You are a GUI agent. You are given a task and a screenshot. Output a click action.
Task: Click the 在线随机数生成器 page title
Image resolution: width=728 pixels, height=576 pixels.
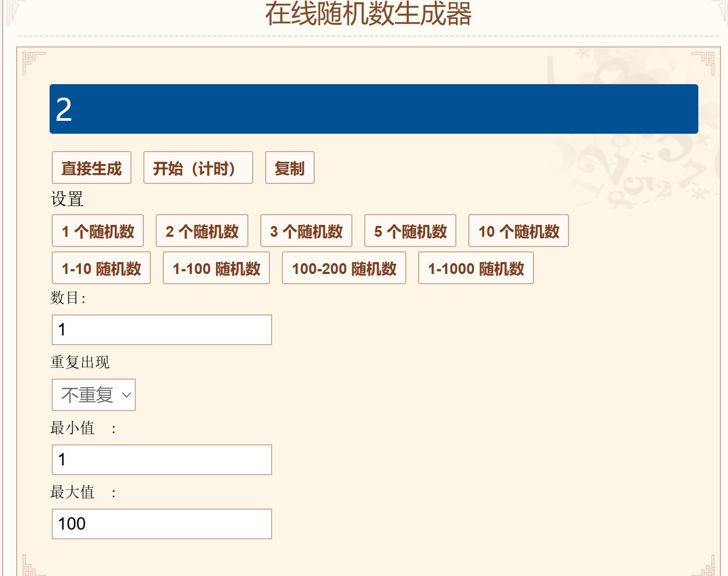369,14
